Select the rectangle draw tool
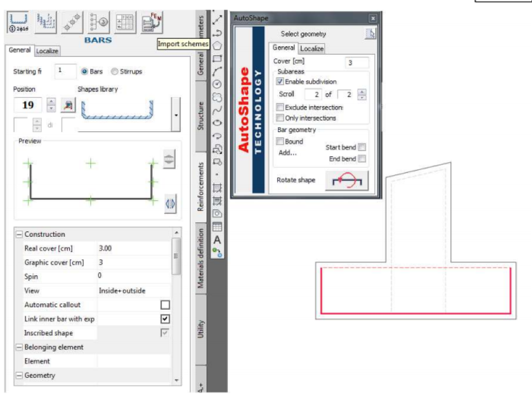This screenshot has width=532, height=397. tap(217, 58)
